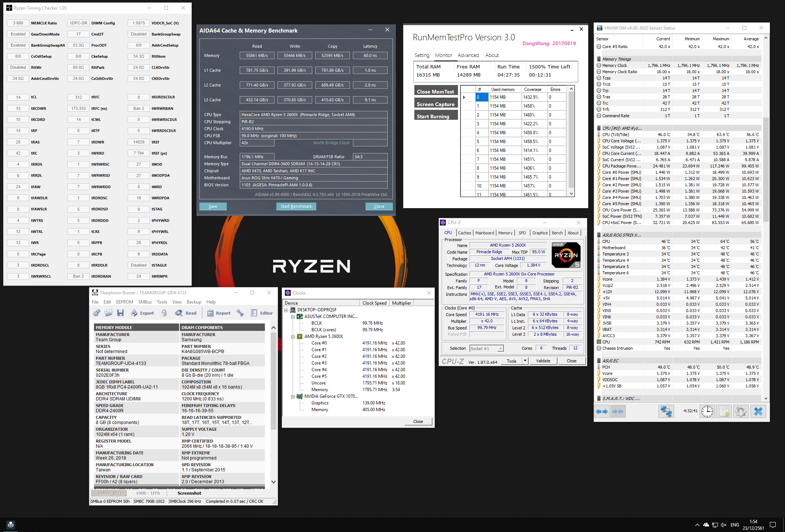Switch to SPD tab in CPU-Z

(522, 233)
